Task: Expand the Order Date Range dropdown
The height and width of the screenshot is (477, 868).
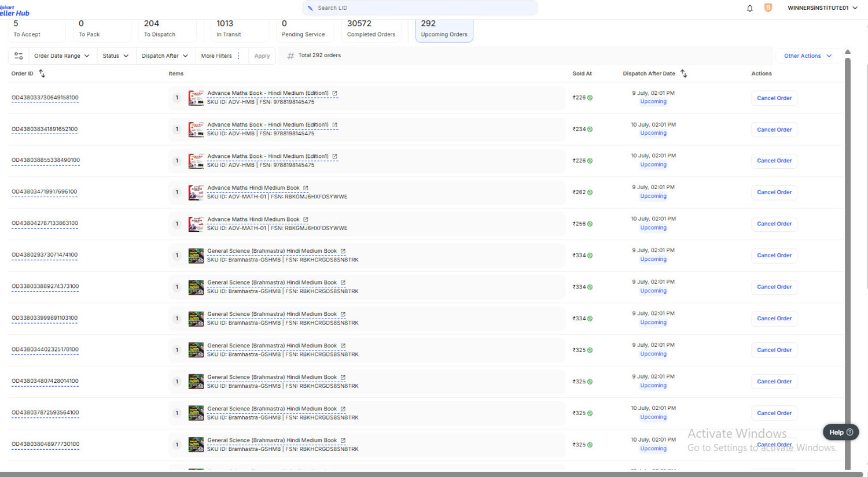Action: point(61,56)
